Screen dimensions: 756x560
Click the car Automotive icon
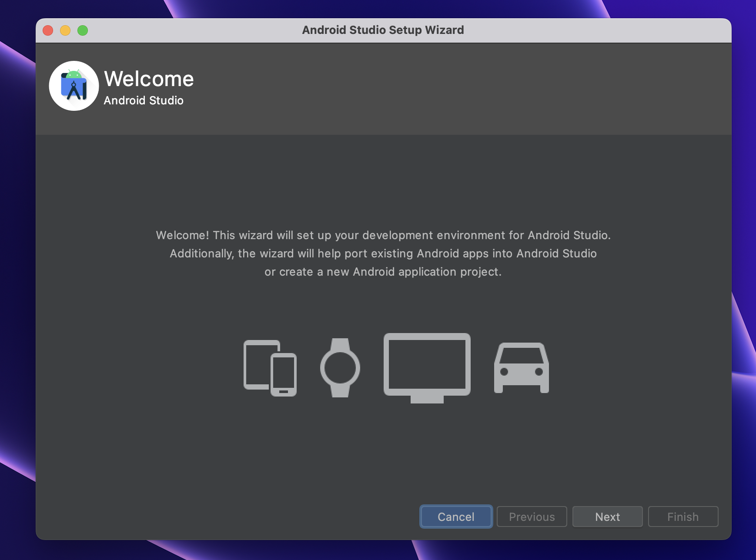tap(522, 368)
